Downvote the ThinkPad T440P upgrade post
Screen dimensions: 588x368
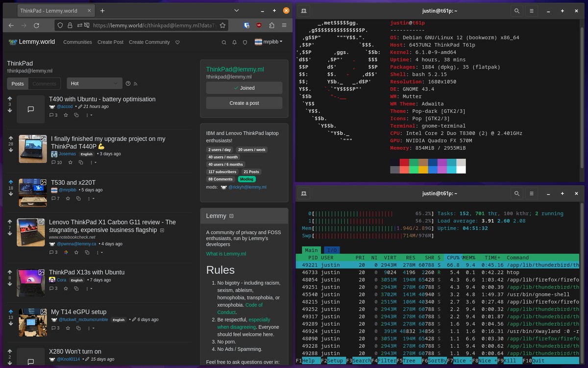point(10,150)
